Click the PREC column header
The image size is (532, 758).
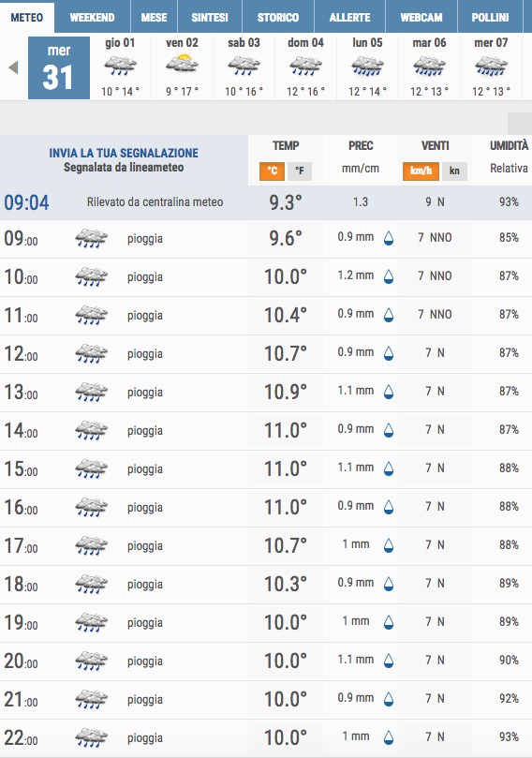(361, 145)
